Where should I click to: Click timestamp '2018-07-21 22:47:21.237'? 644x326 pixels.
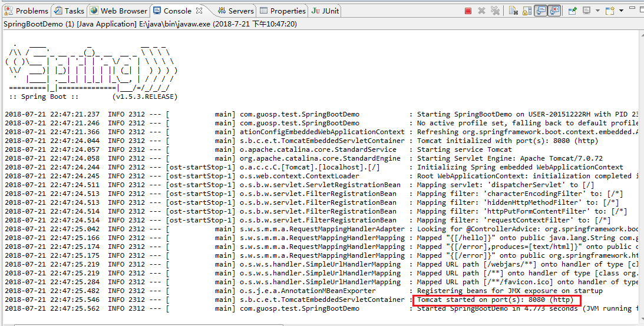coord(52,114)
